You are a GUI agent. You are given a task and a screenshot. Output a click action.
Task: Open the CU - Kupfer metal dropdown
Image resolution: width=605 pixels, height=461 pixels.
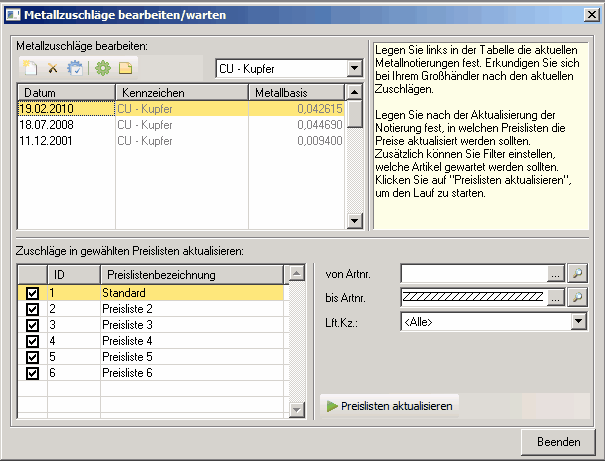[x=353, y=68]
